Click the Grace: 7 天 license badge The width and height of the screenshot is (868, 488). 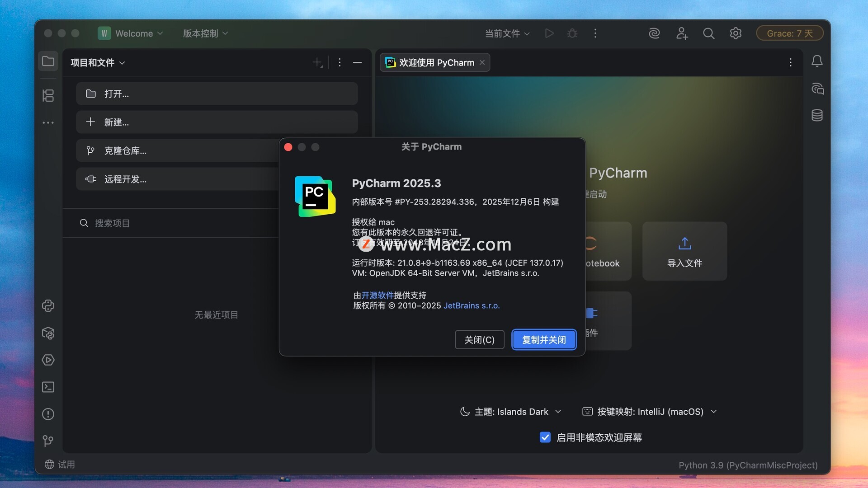click(x=789, y=33)
